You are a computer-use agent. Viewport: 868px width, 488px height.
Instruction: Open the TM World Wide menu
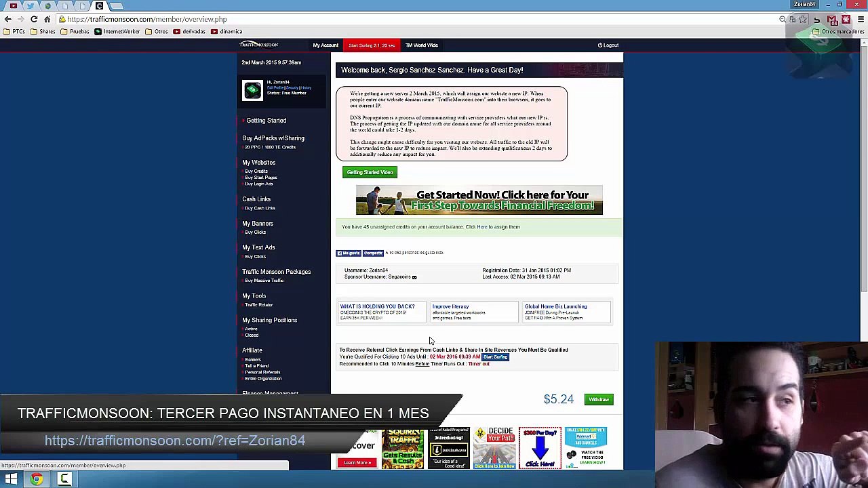coord(422,45)
